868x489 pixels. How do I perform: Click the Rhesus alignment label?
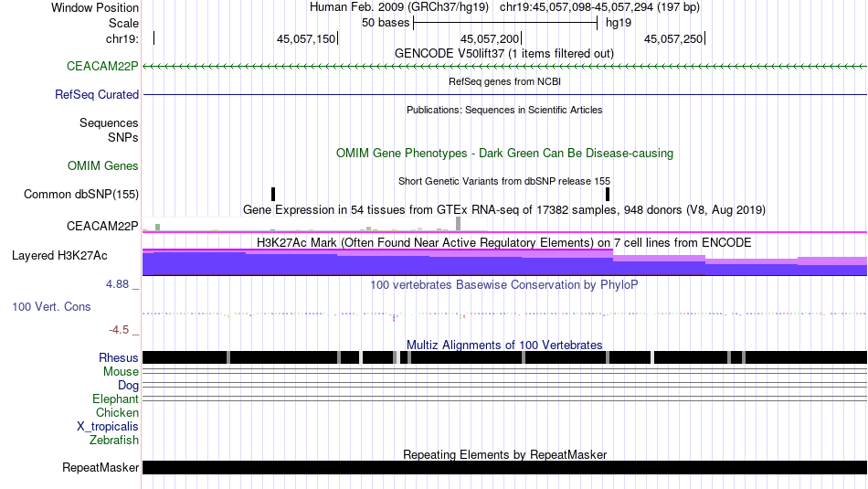(119, 357)
